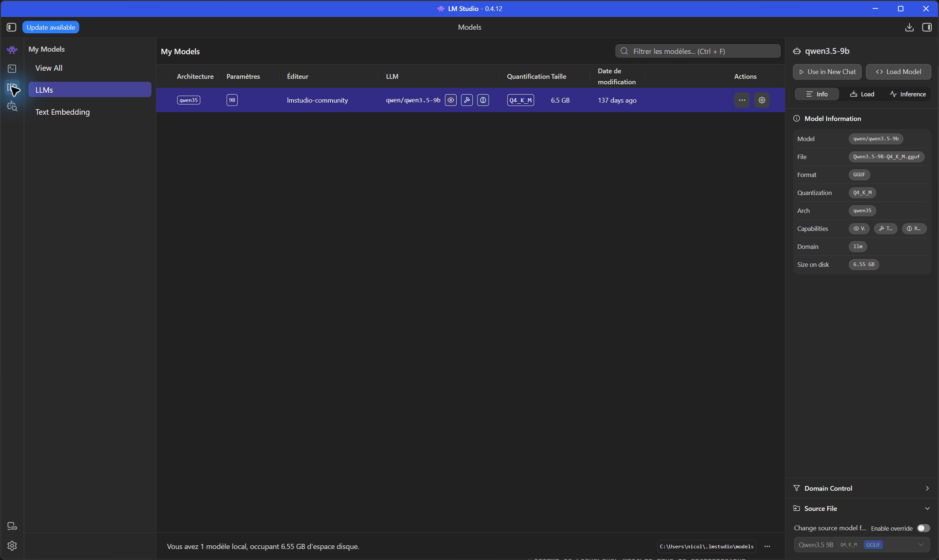939x560 pixels.
Task: Click the Update available button
Action: coord(51,27)
